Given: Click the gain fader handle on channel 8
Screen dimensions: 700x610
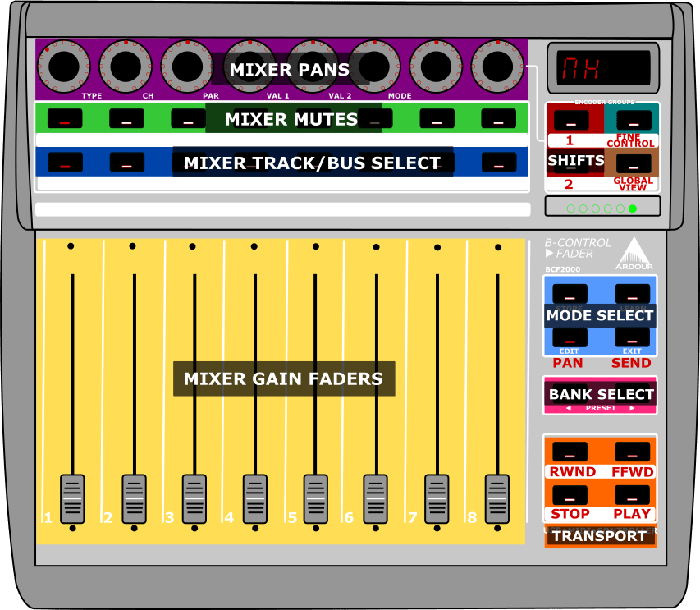Looking at the screenshot, I should click(497, 499).
